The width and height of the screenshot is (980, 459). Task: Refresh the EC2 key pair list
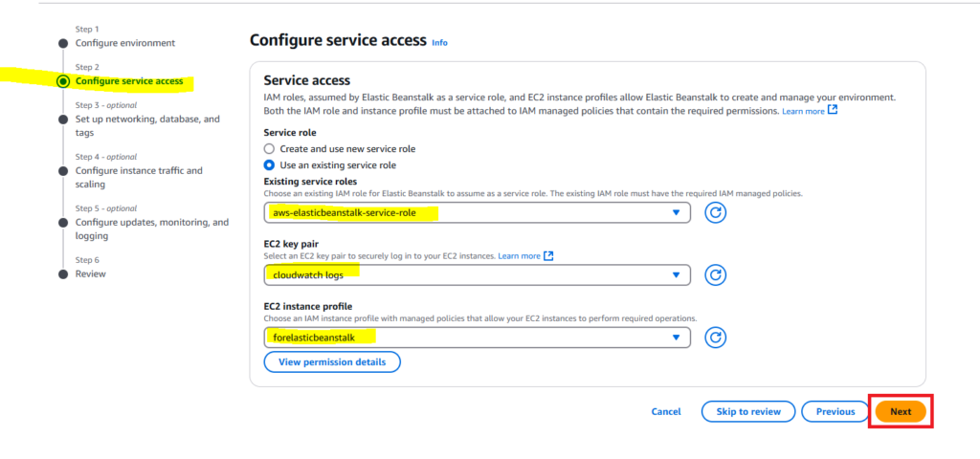(715, 275)
